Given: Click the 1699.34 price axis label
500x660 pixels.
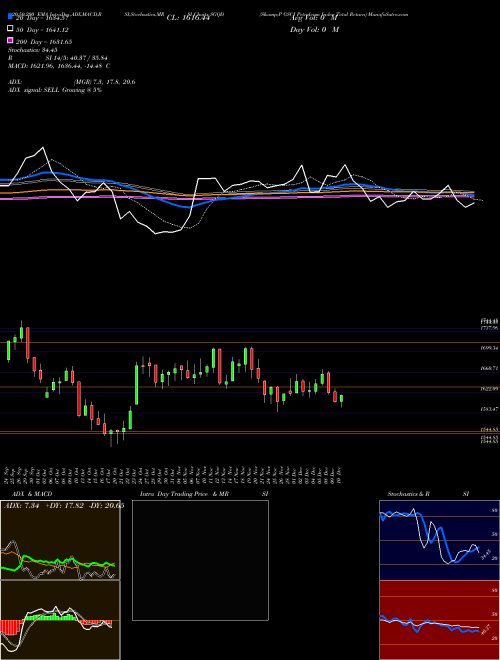Looking at the screenshot, I should (x=489, y=348).
